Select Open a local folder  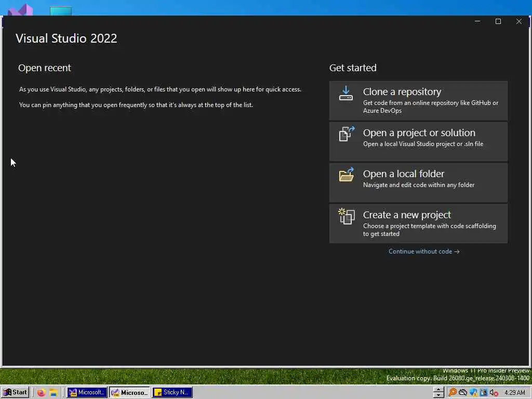point(418,182)
